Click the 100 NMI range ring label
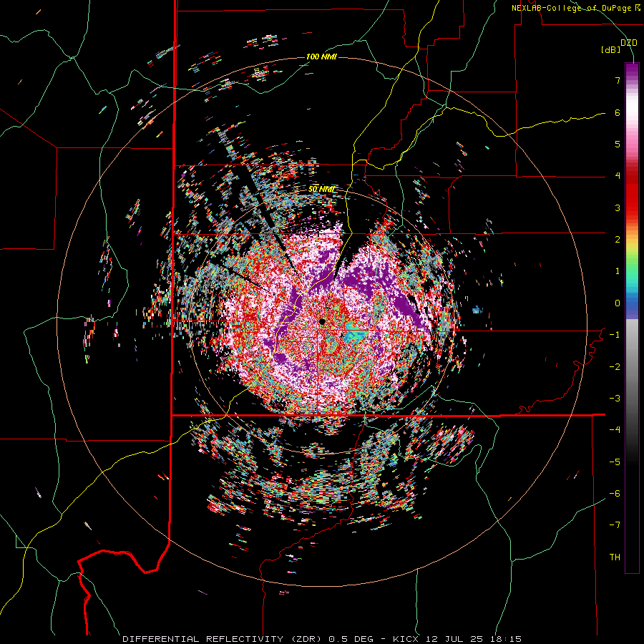Screen dimensions: 644x644 (321, 57)
